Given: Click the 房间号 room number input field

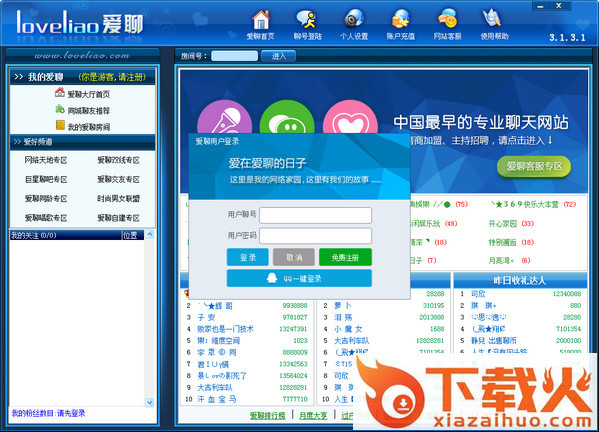Looking at the screenshot, I should coord(235,56).
